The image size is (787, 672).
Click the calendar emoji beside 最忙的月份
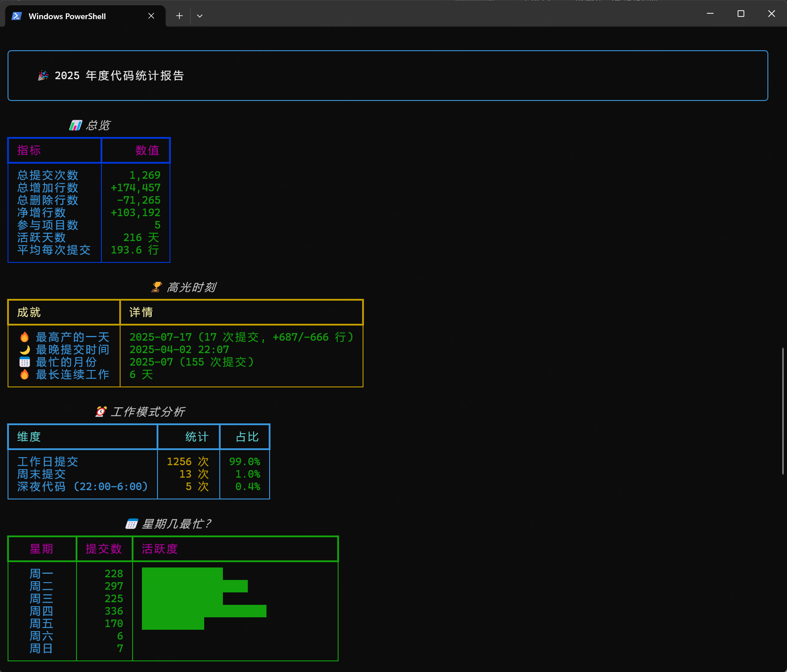pyautogui.click(x=24, y=362)
